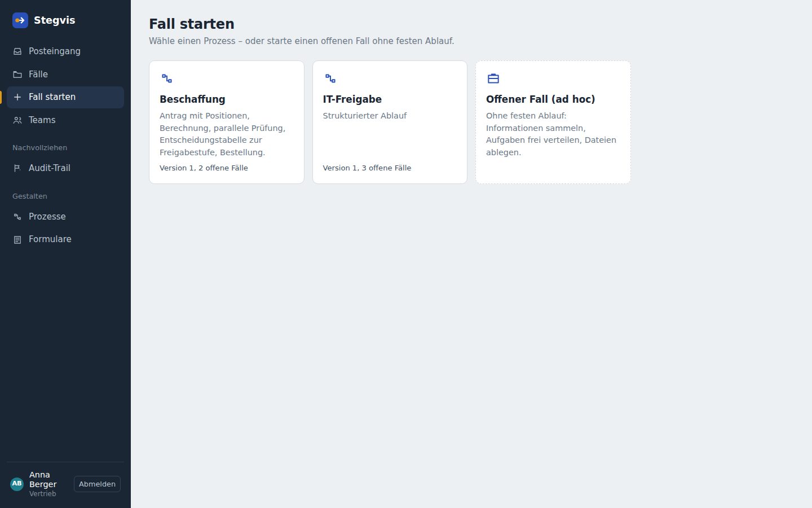Screen dimensions: 812x508
Task: Click the workflow icon on Beschaffung card
Action: click(x=167, y=78)
